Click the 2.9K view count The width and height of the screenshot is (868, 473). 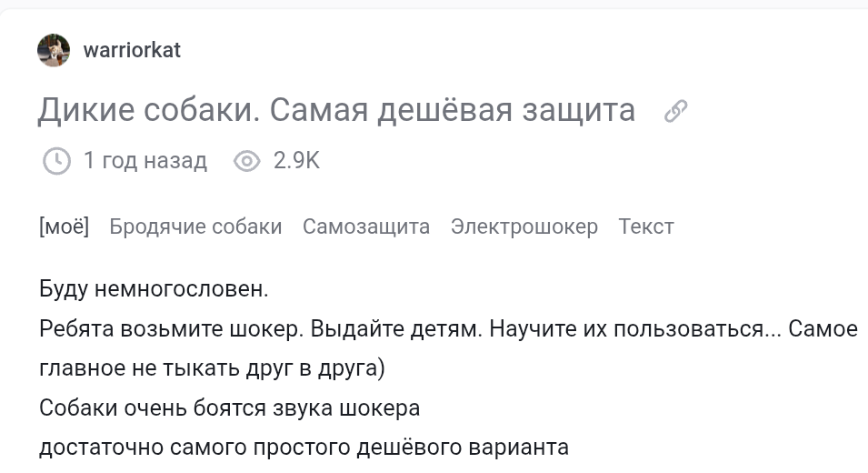296,161
